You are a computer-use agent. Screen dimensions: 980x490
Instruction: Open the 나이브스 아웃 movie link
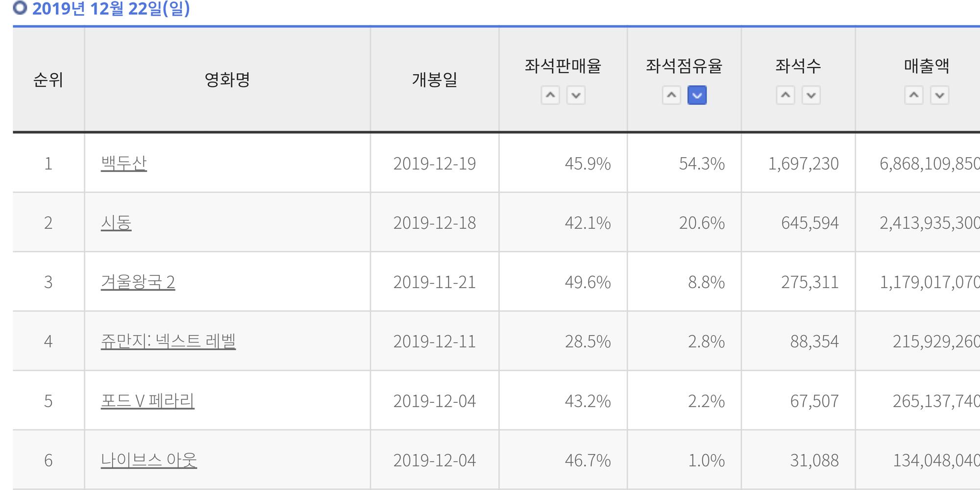click(x=149, y=460)
